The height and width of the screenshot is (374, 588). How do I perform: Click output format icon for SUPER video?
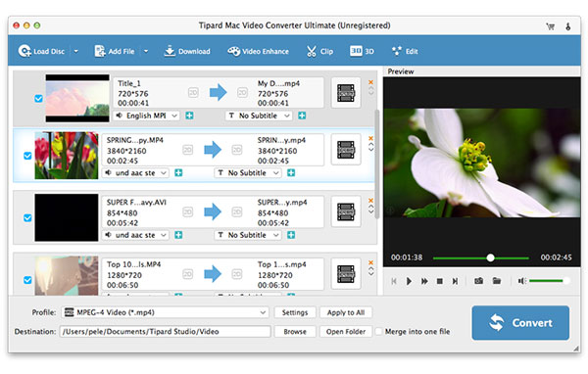[x=346, y=212]
